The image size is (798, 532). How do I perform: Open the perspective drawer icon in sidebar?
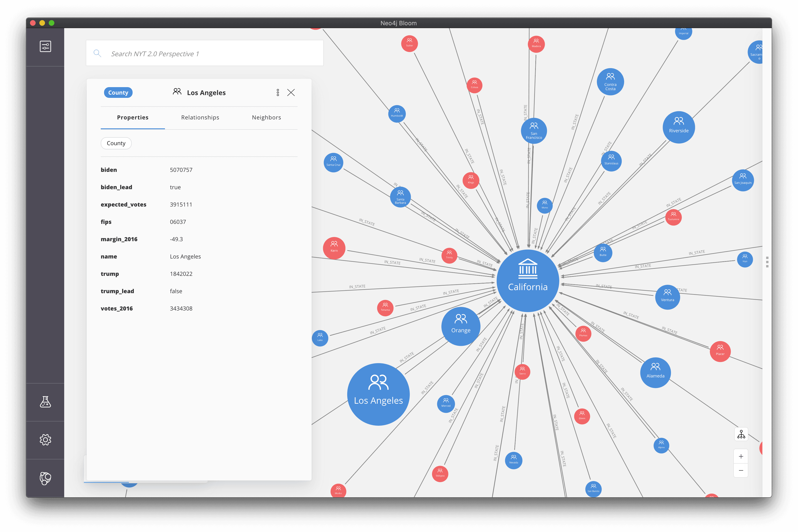pyautogui.click(x=45, y=47)
